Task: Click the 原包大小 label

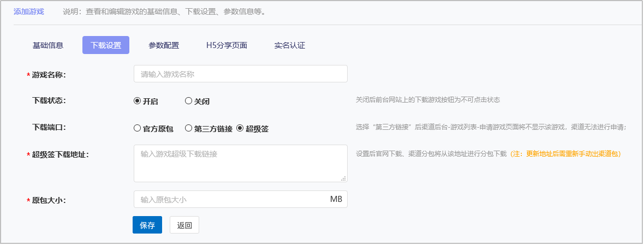Action: pos(49,201)
